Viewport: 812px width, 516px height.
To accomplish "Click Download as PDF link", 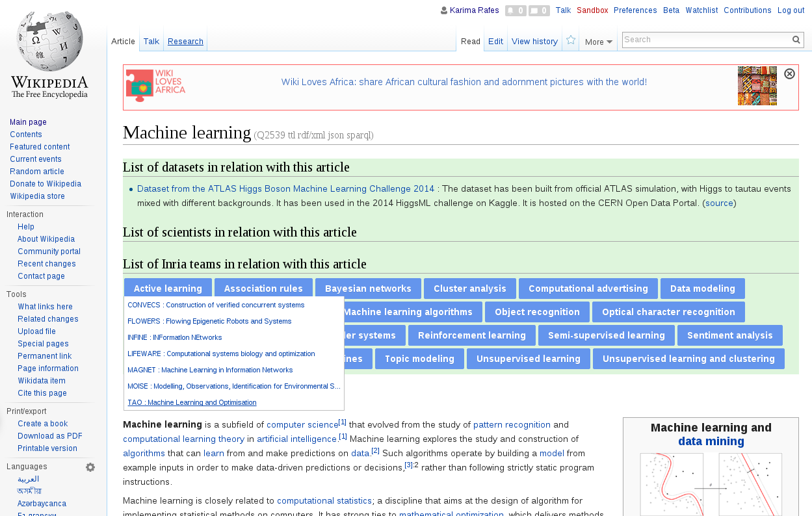I will 50,436.
